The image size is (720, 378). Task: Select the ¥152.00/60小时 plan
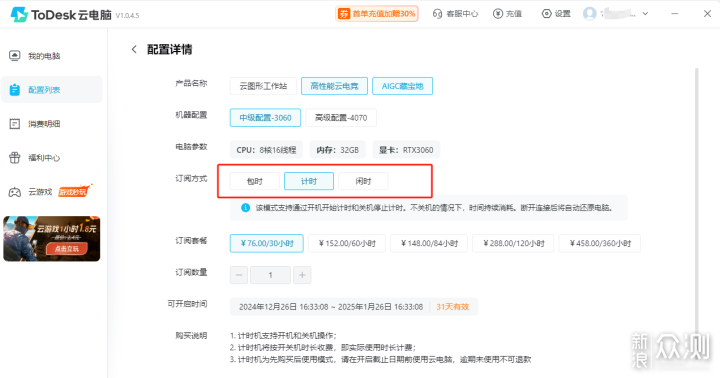pos(347,243)
